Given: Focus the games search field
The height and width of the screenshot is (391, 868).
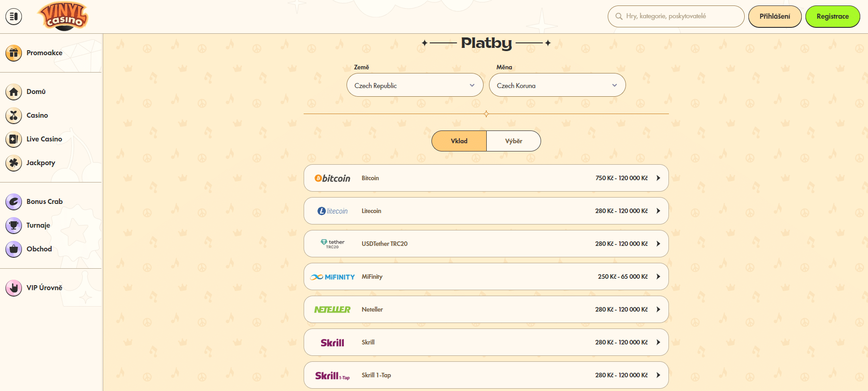Looking at the screenshot, I should pyautogui.click(x=676, y=16).
